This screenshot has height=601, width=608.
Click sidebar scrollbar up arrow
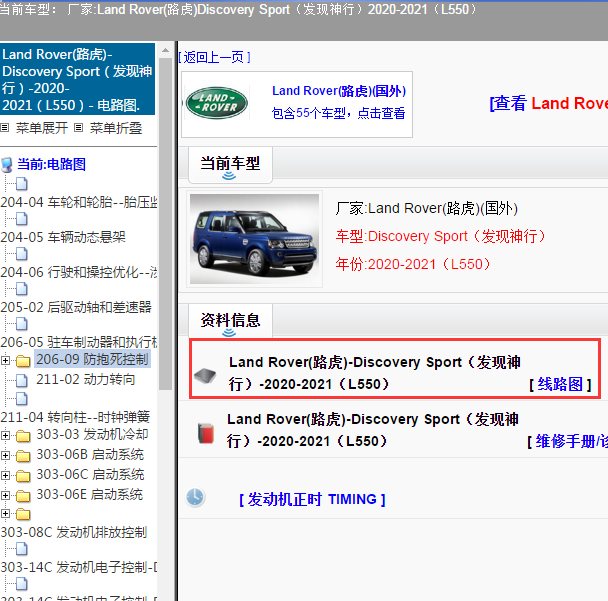[166, 50]
